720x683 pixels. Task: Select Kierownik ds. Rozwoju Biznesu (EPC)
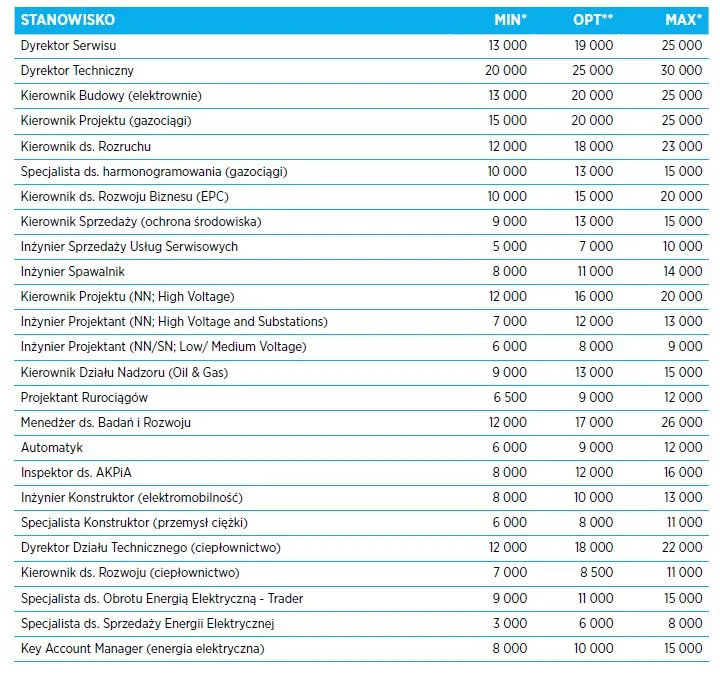124,197
